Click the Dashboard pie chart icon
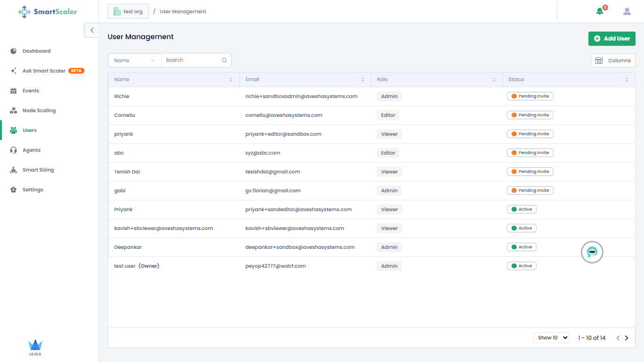Viewport: 644px width, 362px height. click(14, 51)
